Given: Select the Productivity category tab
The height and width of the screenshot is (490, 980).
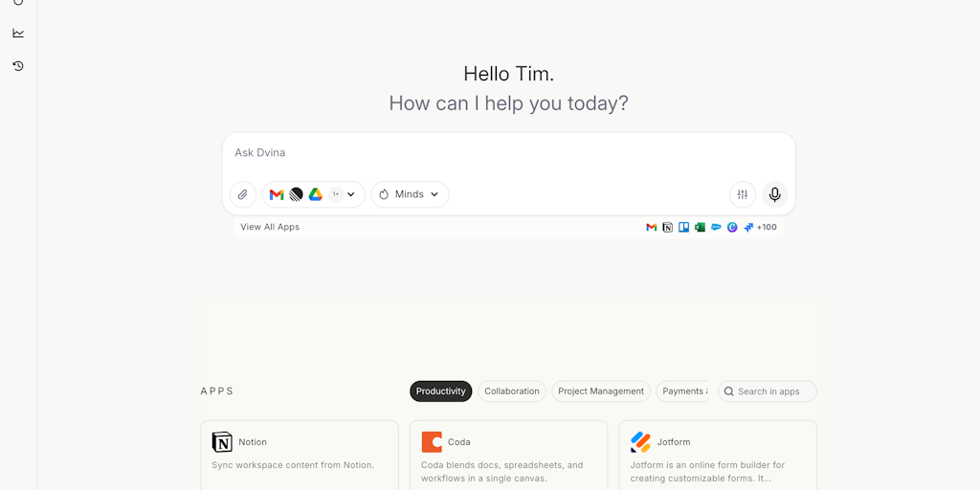Looking at the screenshot, I should point(440,391).
